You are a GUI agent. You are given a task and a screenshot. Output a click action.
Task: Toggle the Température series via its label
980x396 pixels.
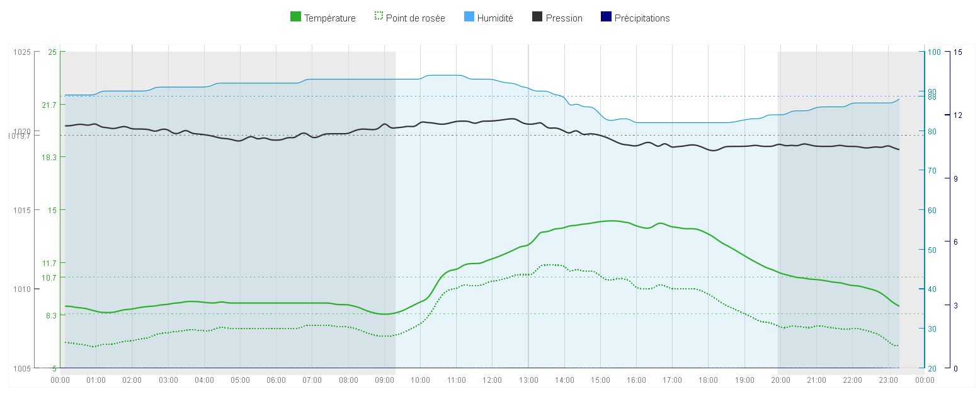[x=329, y=18]
